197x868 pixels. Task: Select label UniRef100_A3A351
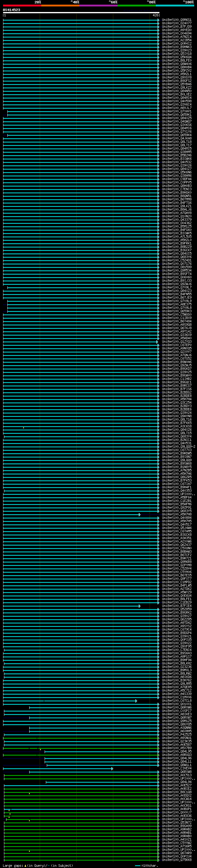(x=176, y=538)
